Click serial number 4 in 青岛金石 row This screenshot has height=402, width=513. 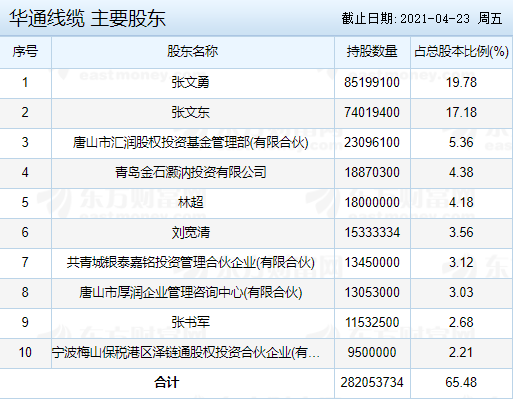pyautogui.click(x=25, y=172)
